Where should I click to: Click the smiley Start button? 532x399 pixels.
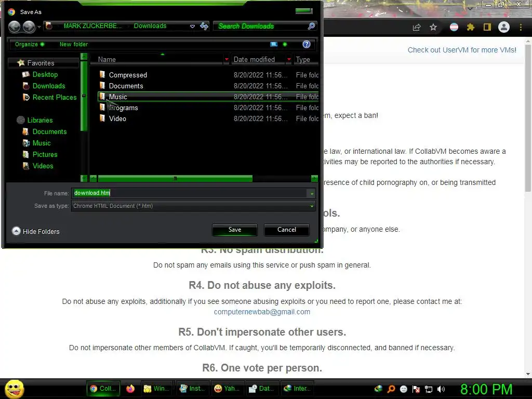point(14,389)
